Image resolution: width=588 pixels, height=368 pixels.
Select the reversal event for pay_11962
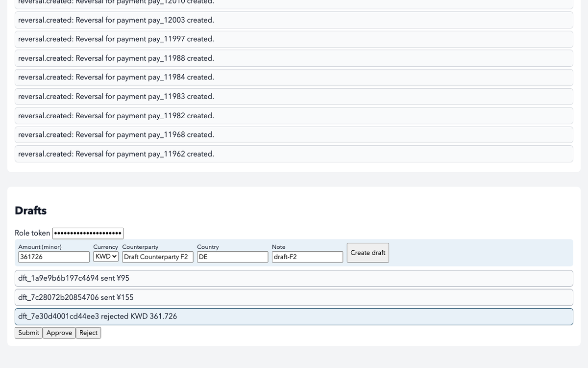click(x=294, y=154)
